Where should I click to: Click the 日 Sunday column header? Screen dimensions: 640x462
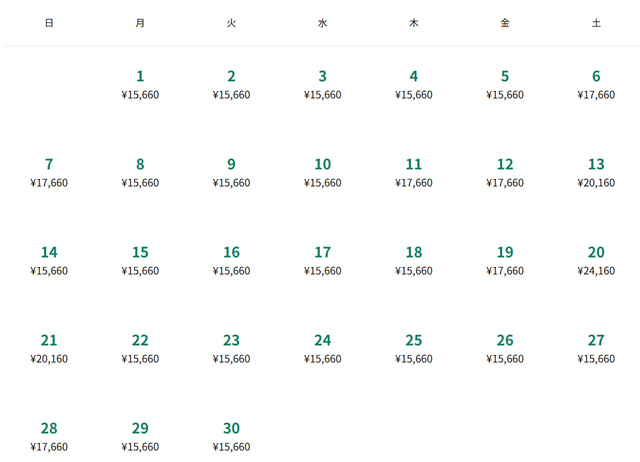[49, 22]
